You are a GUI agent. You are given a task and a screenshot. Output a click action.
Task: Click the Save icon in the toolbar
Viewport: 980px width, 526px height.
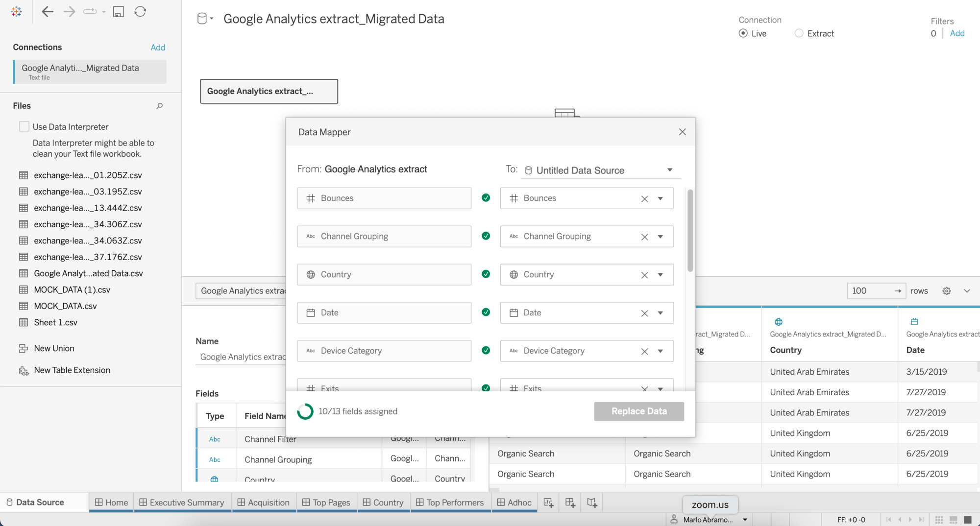click(x=118, y=11)
